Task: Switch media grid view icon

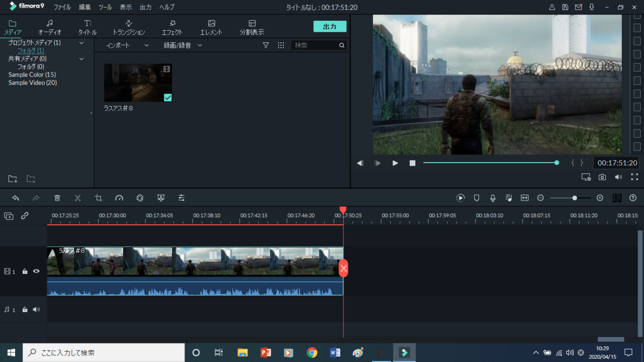Action: coord(281,46)
